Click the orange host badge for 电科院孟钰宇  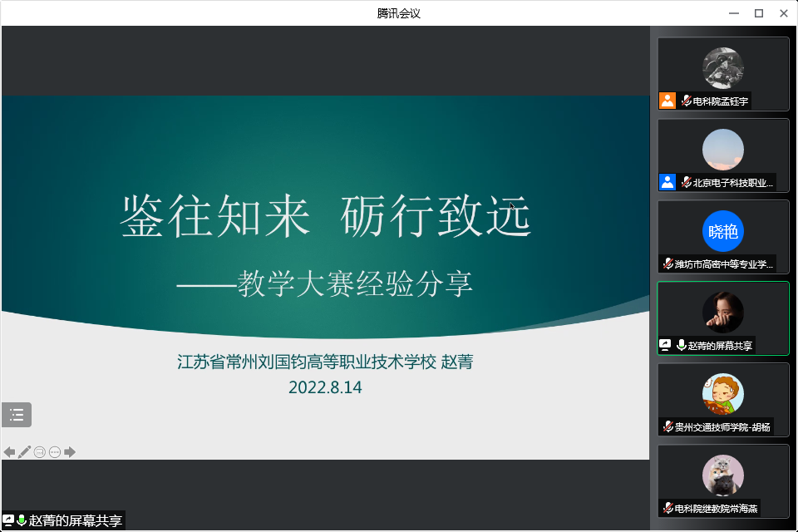click(667, 101)
